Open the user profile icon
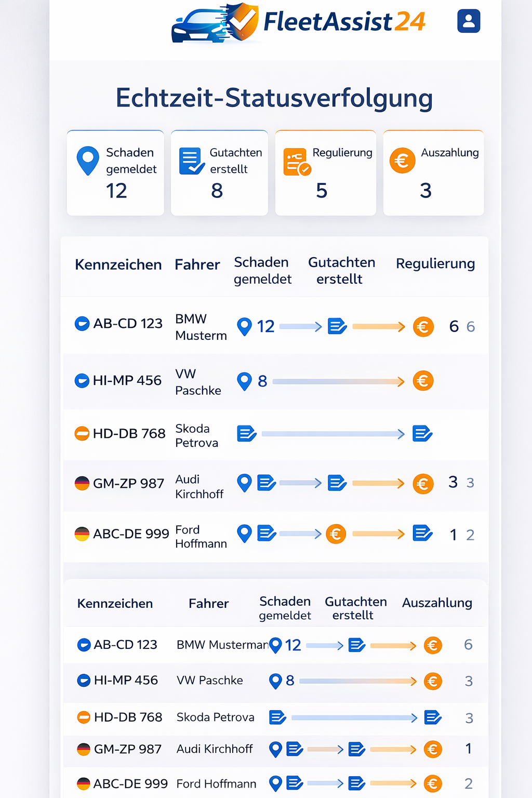This screenshot has height=798, width=532. tap(468, 21)
